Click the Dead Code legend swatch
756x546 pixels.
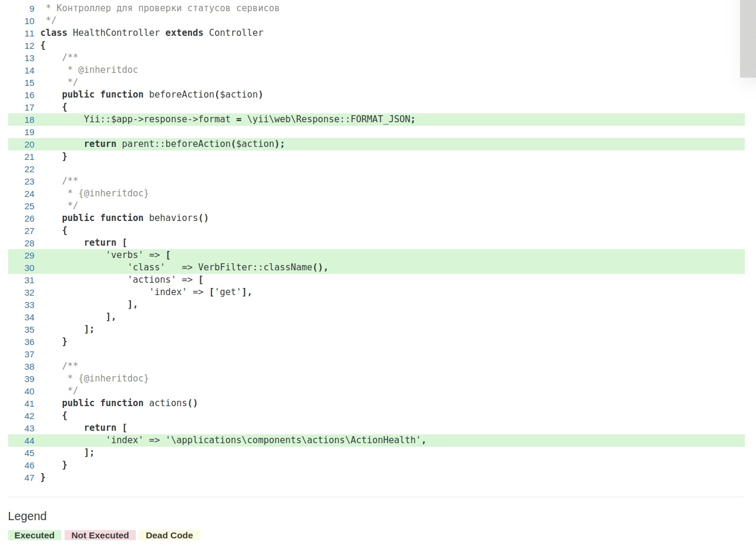[x=169, y=535]
